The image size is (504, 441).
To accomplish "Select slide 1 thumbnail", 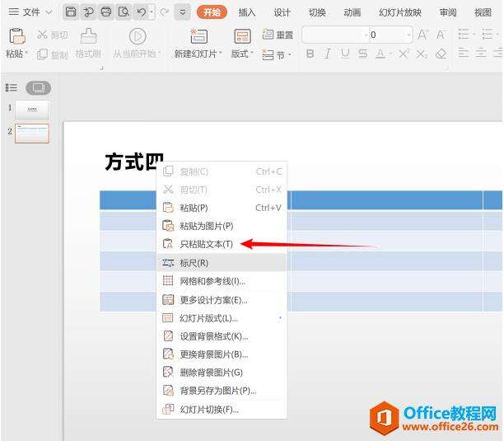I will pyautogui.click(x=32, y=110).
